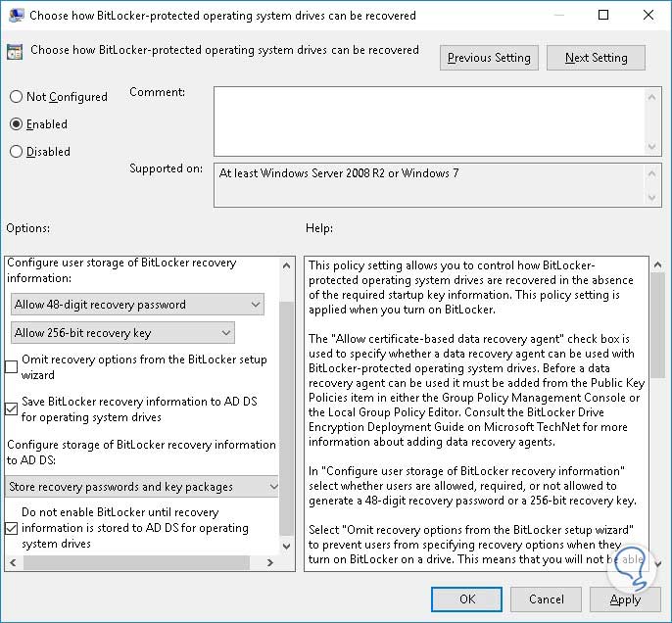Viewport: 672px width, 623px height.
Task: Close the policy settings window
Action: click(648, 15)
